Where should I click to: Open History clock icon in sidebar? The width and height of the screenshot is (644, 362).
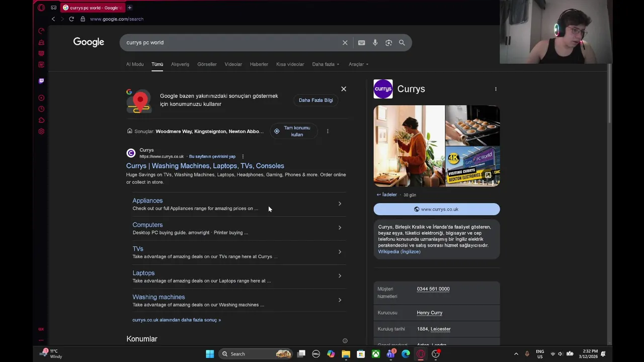pos(41,109)
